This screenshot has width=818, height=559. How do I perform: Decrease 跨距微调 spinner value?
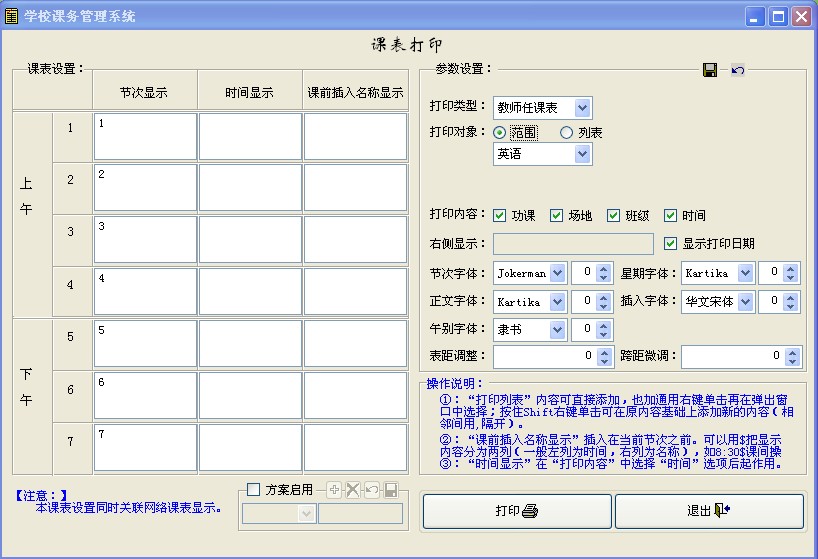coord(792,361)
